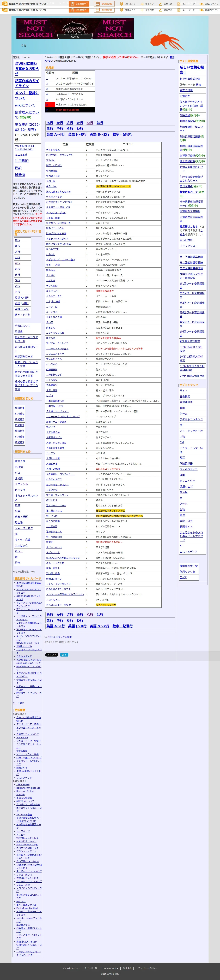Click the magnifier icon beside 「な行」をウィキ内検索

46,636
